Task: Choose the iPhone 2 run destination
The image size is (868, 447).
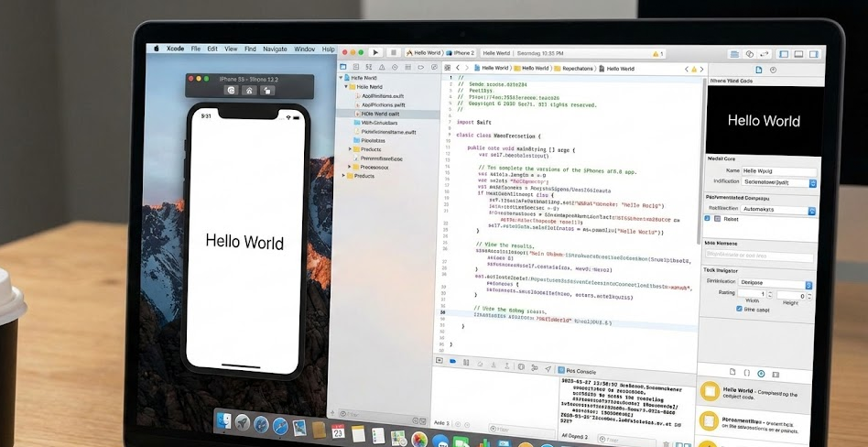Action: (461, 53)
